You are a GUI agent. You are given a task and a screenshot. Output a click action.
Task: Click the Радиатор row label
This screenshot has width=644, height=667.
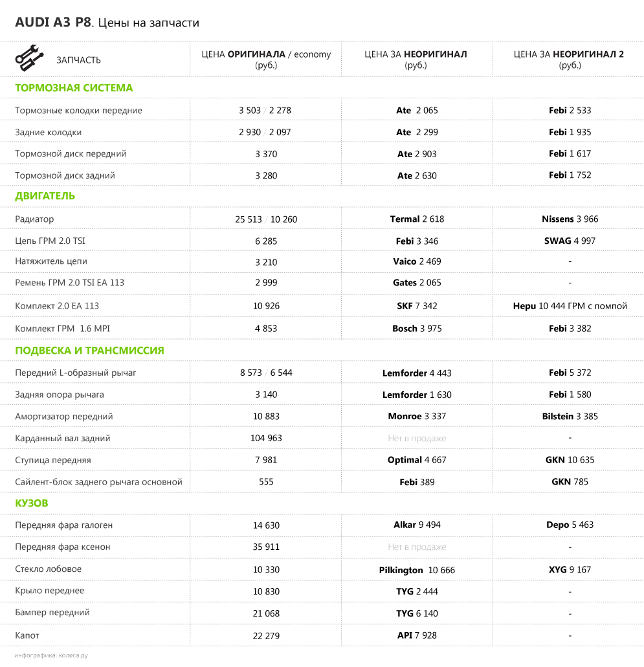(34, 219)
